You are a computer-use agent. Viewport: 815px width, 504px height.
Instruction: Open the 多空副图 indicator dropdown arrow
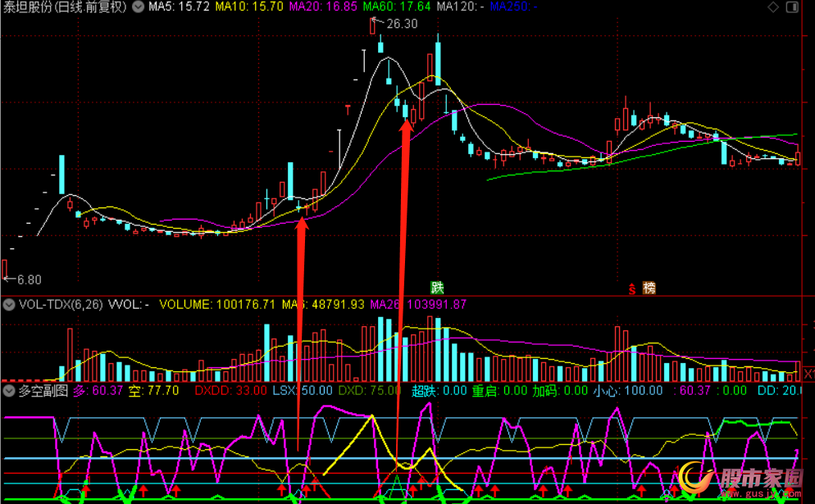pyautogui.click(x=10, y=391)
